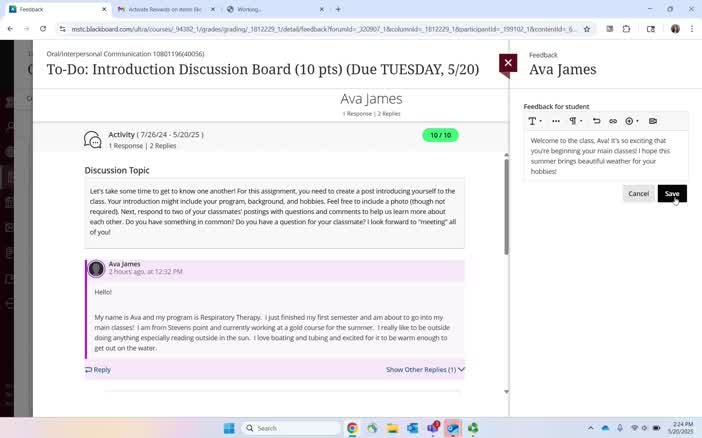Show hidden system tray icons

click(591, 428)
